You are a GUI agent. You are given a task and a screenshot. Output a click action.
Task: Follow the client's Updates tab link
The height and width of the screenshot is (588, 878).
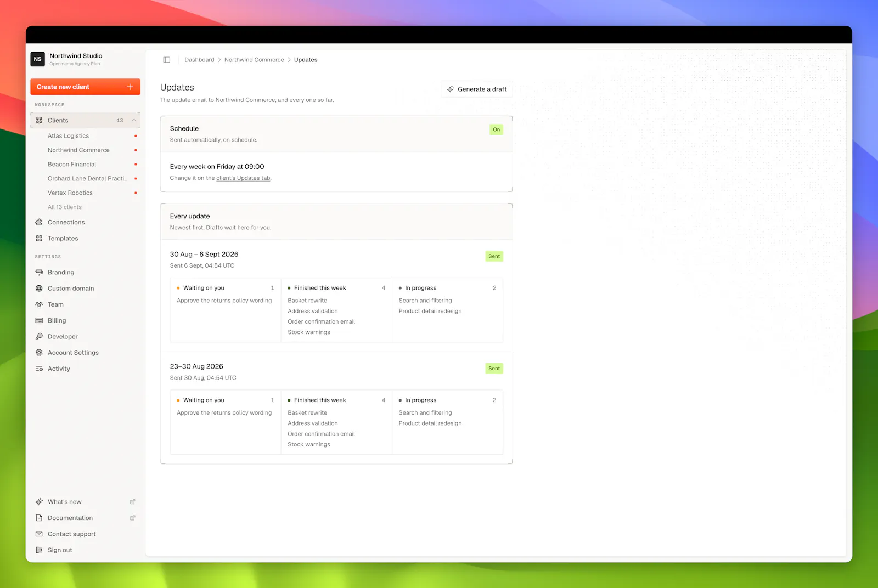243,178
